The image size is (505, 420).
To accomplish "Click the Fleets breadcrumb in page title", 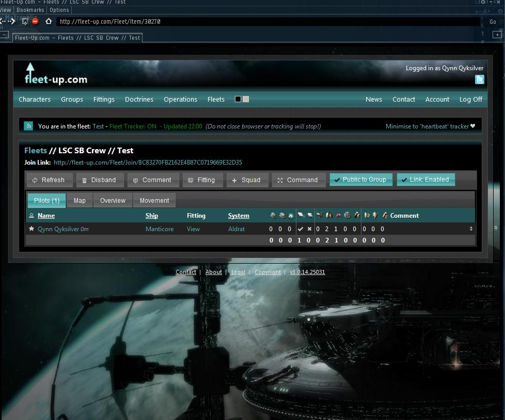I will click(x=36, y=150).
